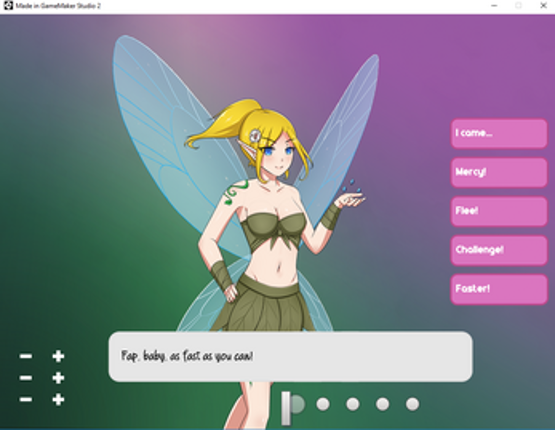Close the game window

pyautogui.click(x=544, y=5)
